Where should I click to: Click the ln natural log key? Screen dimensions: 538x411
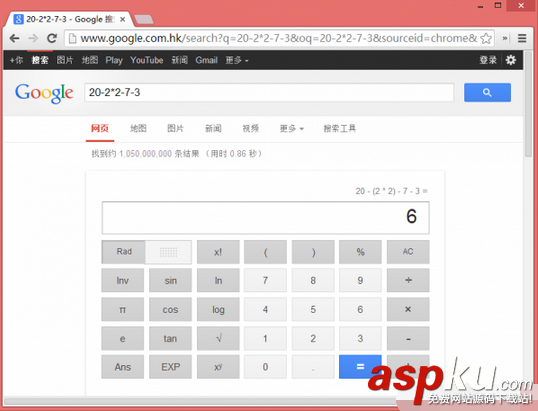[218, 280]
